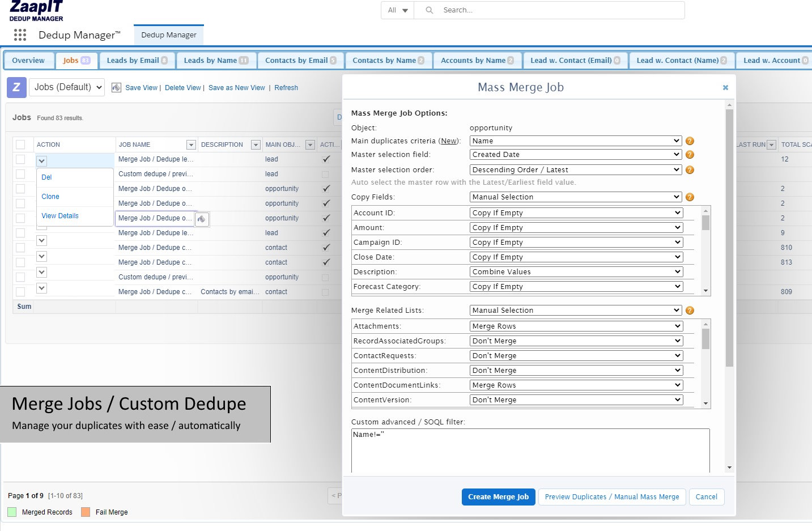
Task: Click help icon beside Merge Related Lists
Action: point(690,311)
